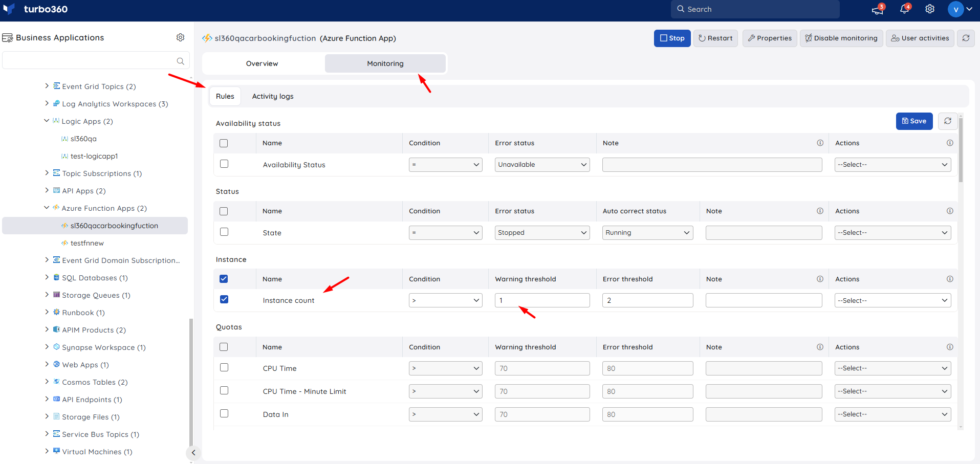Click the Azure Function App icon beside title
980x464 pixels.
click(x=207, y=38)
